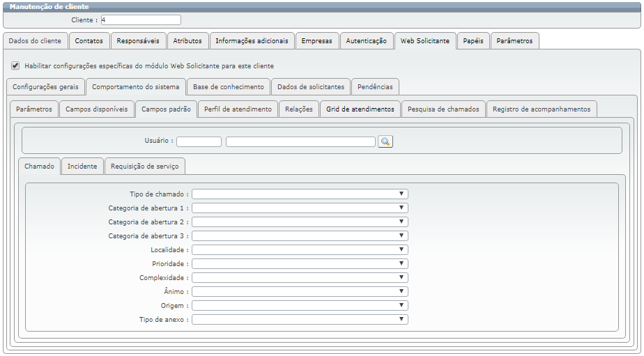
Task: Switch to Relações tab
Action: [299, 109]
